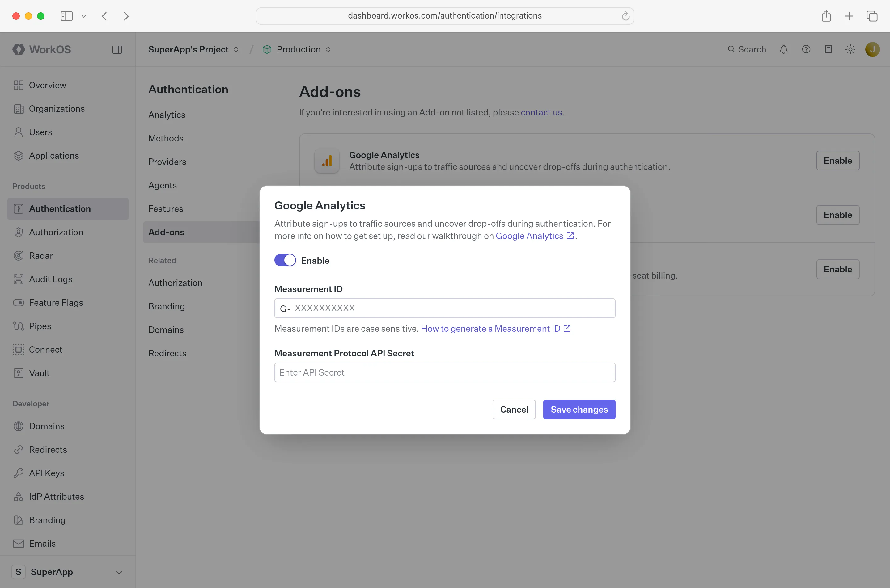Open Related Redirects link
890x588 pixels.
coord(167,353)
